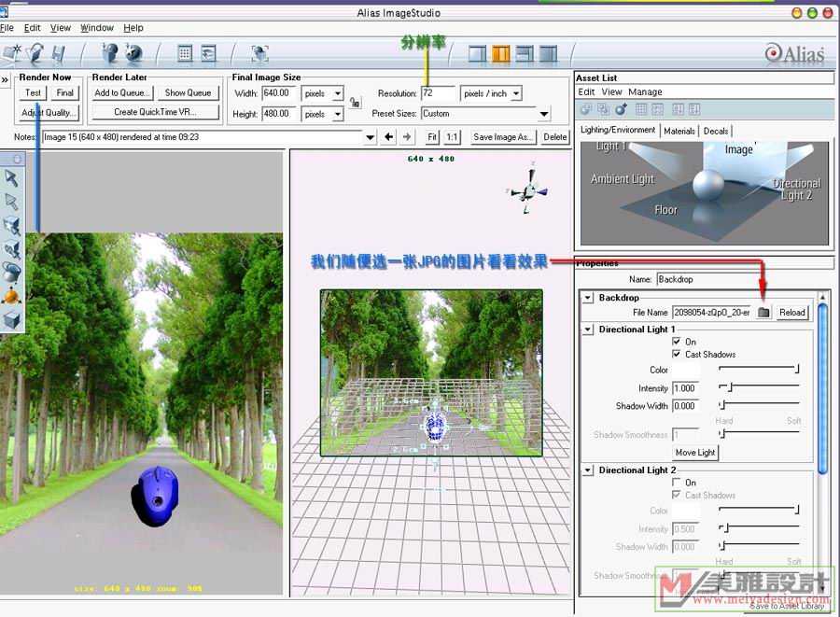Viewport: 840px width, 617px height.
Task: Toggle Directional Light 1 Cast Shadows checkbox
Action: [676, 354]
